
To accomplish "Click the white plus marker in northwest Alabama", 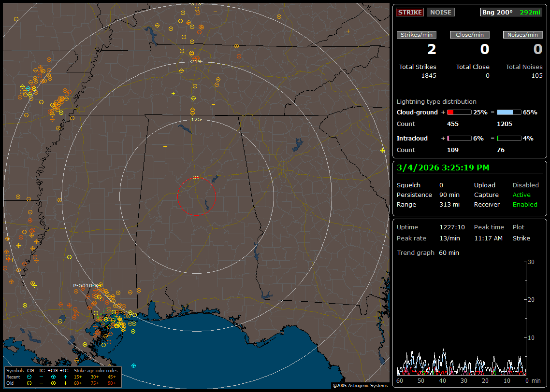I will click(165, 146).
